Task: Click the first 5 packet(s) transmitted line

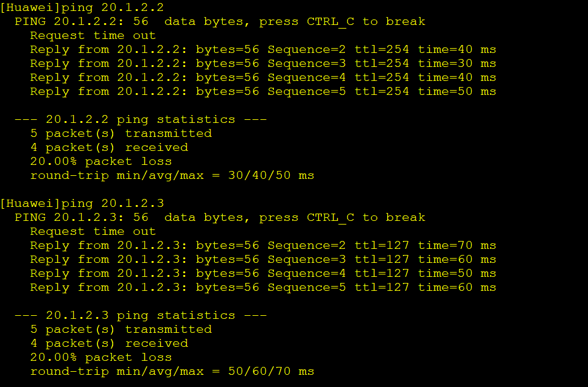Action: pyautogui.click(x=121, y=133)
